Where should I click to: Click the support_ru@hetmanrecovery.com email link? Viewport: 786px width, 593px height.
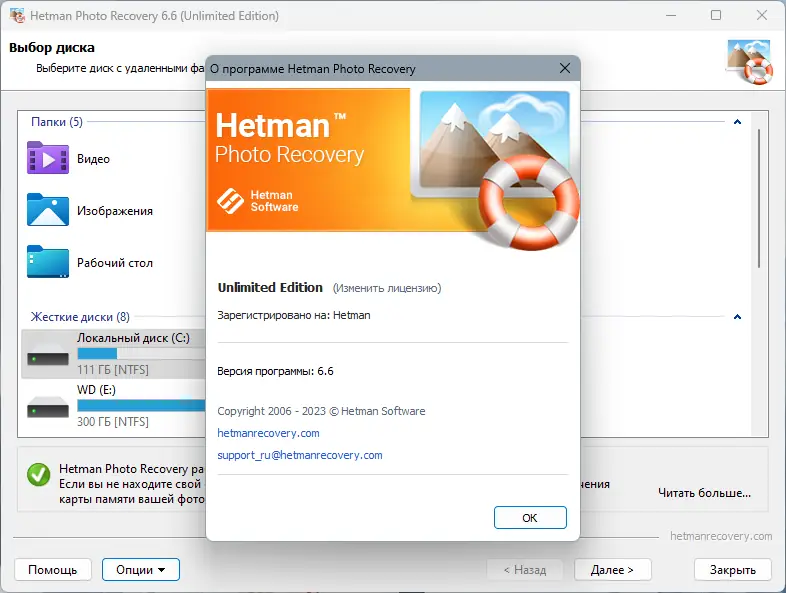pyautogui.click(x=300, y=455)
